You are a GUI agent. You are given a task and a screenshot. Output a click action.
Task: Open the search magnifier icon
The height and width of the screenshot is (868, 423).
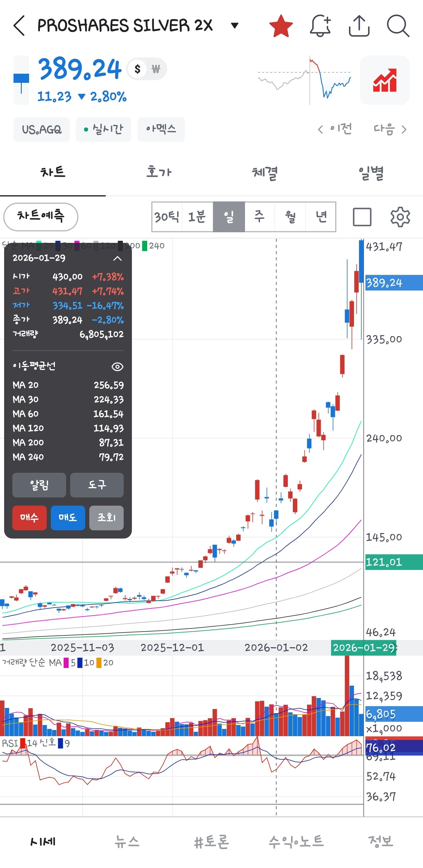pos(398,26)
